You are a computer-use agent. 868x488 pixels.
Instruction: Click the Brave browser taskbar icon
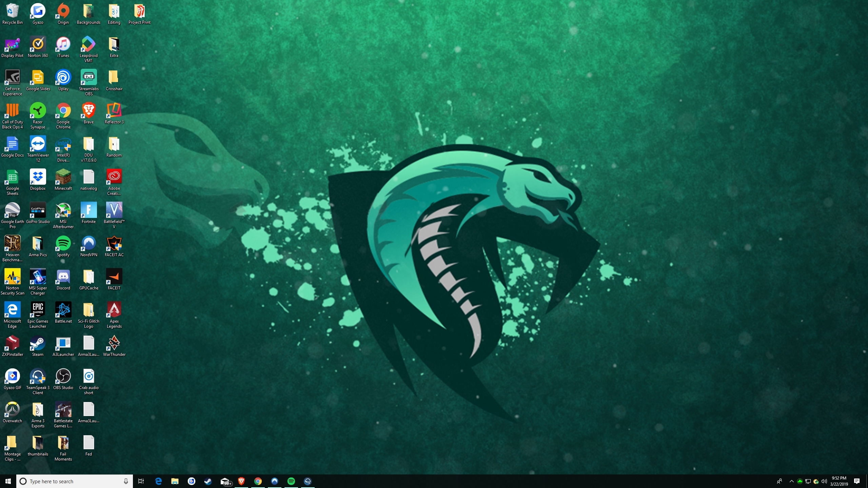(241, 481)
